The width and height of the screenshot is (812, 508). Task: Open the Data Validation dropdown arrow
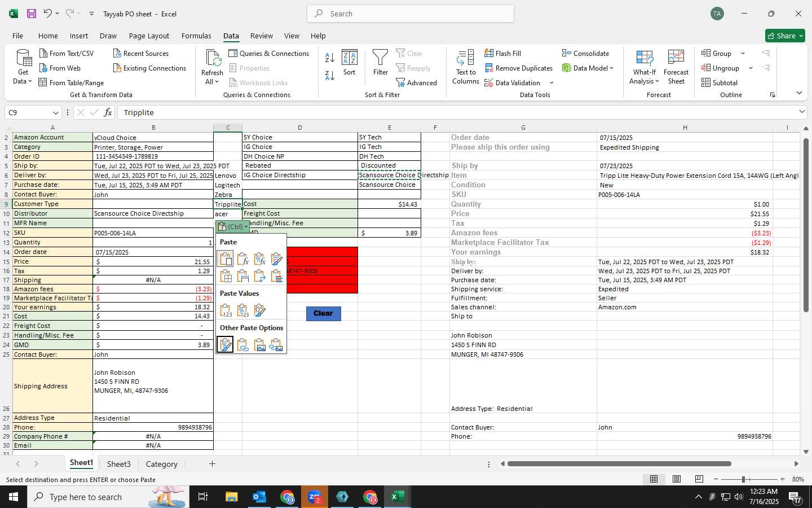click(x=551, y=83)
